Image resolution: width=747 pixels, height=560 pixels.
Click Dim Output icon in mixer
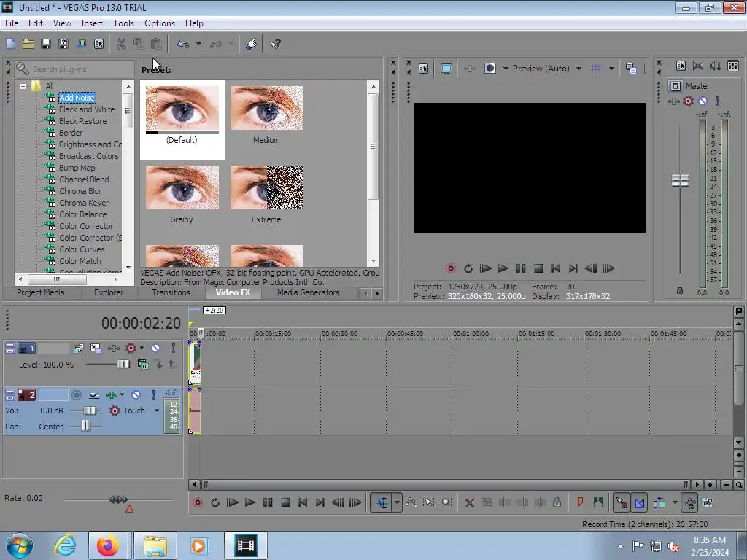716,66
